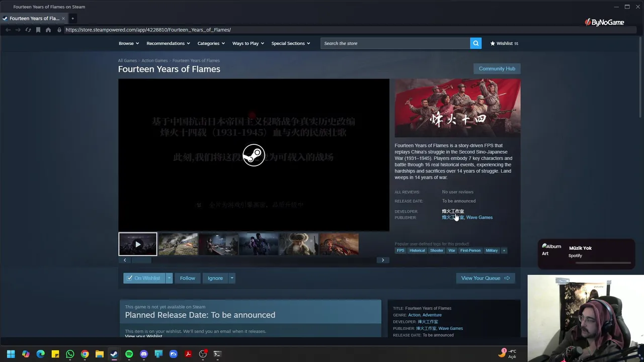Click the search the store input field

(395, 43)
